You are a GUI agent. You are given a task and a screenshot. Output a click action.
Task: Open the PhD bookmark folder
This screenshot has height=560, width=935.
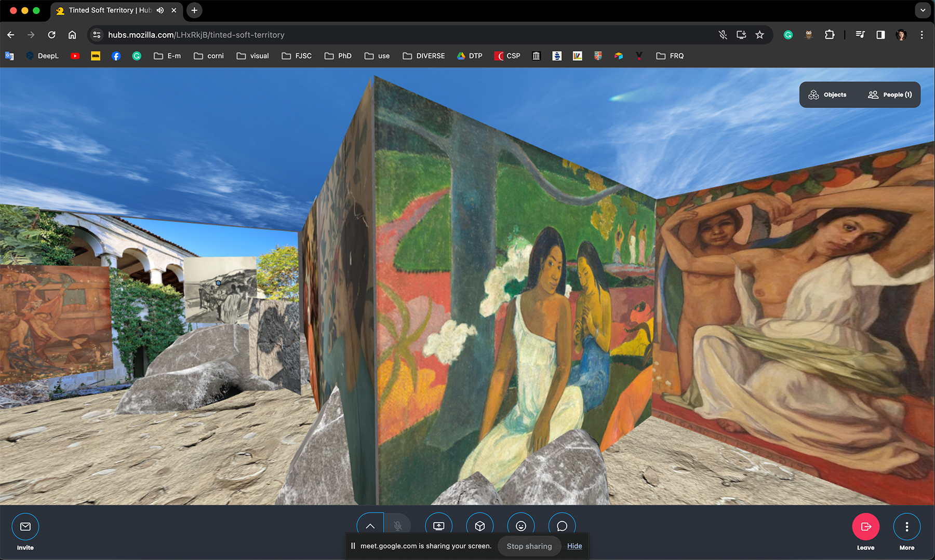[338, 56]
